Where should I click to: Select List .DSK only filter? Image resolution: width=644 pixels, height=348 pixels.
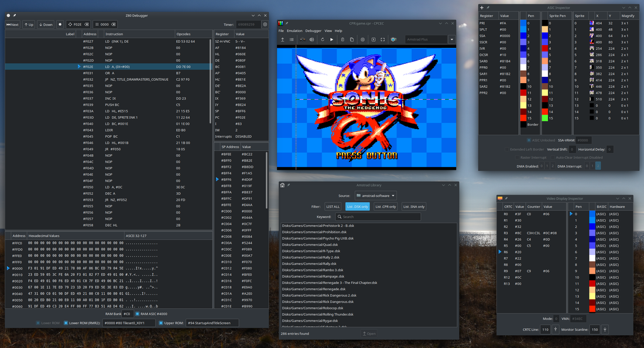tap(357, 207)
